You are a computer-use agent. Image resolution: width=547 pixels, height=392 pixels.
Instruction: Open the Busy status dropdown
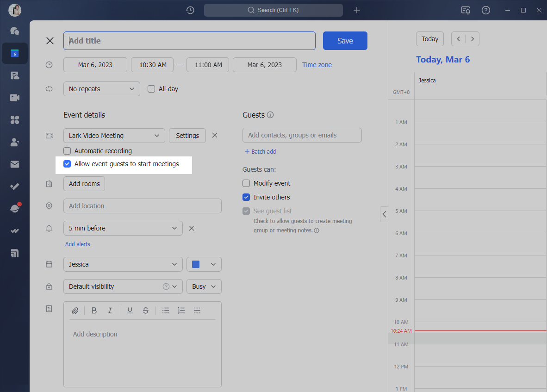point(204,286)
